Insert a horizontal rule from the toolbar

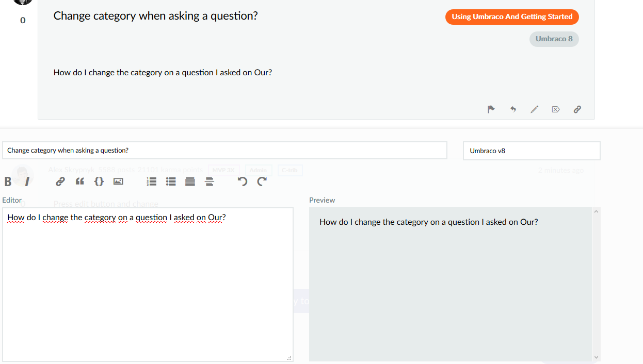(209, 181)
